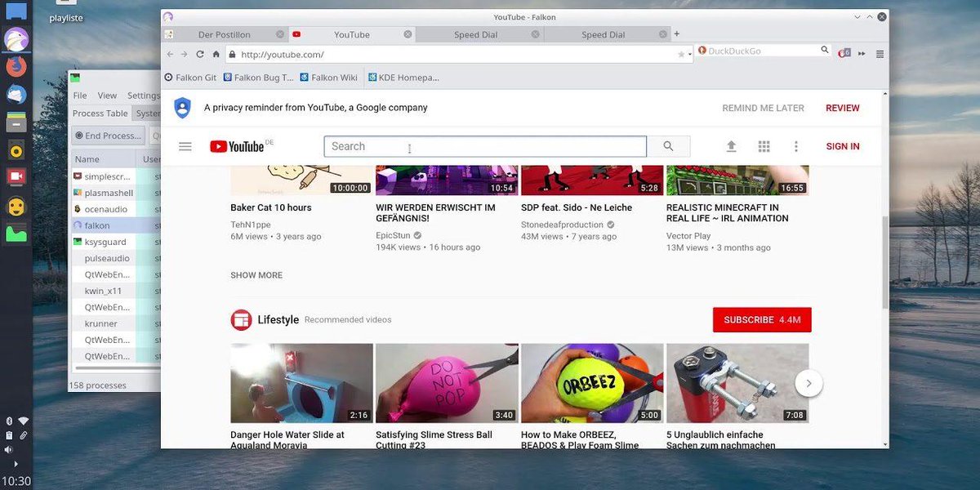Open How to Make ORBEEZ thumbnail
980x490 pixels.
click(592, 383)
